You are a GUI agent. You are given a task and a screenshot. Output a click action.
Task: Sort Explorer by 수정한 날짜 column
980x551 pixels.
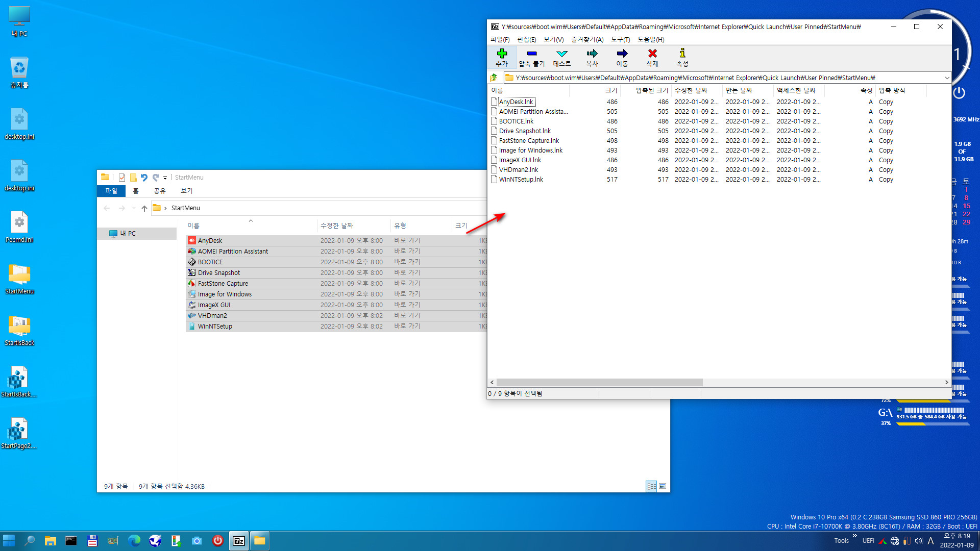coord(353,226)
